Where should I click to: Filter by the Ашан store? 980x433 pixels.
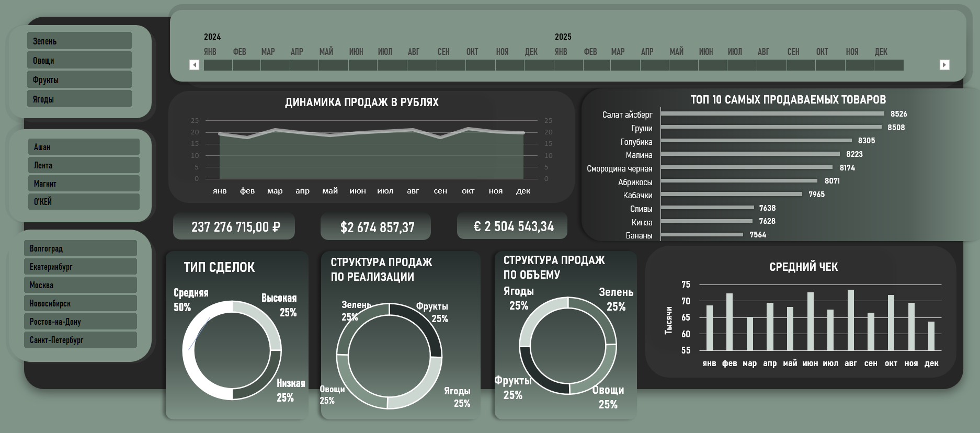pyautogui.click(x=84, y=147)
